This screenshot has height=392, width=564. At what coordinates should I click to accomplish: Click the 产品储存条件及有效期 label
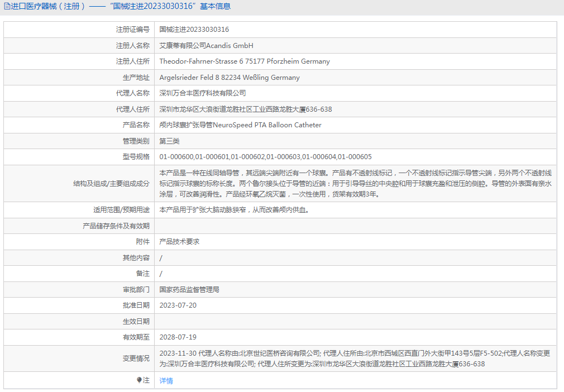(x=116, y=226)
